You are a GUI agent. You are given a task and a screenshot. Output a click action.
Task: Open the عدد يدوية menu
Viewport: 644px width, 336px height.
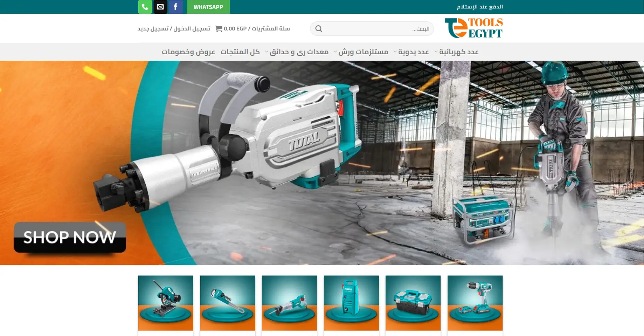(414, 52)
